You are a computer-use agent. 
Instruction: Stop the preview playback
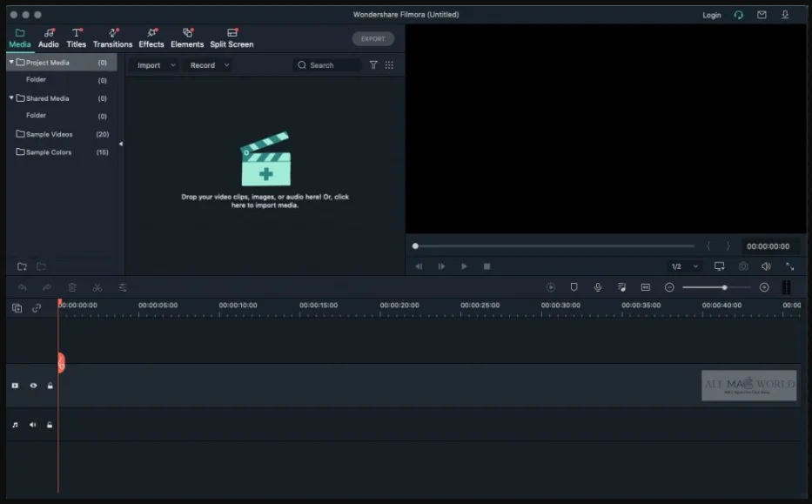pyautogui.click(x=487, y=266)
